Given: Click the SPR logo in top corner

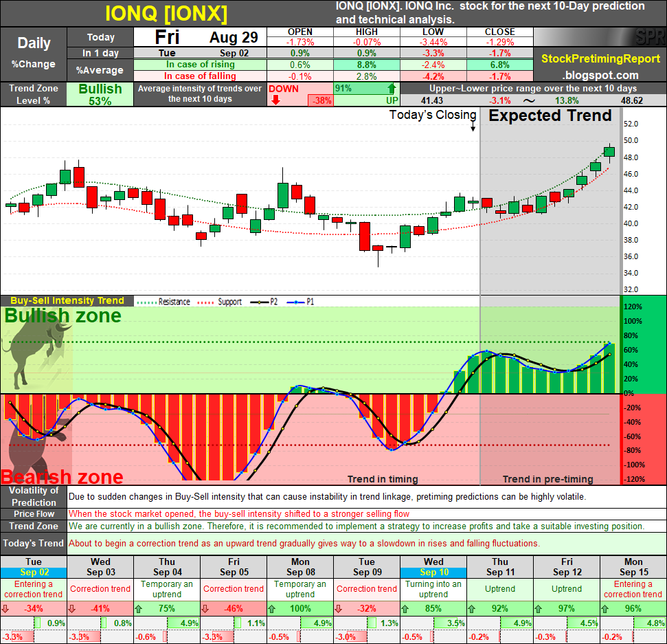Looking at the screenshot, I should pyautogui.click(x=651, y=36).
